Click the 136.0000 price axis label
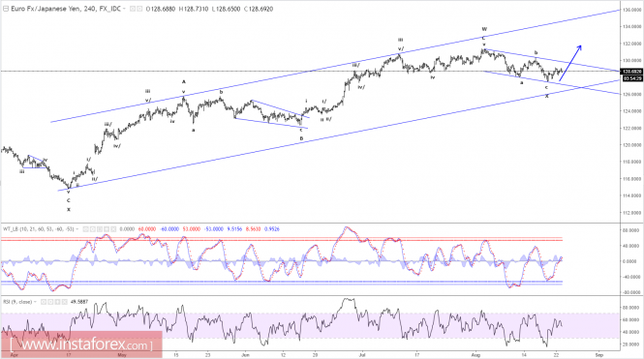Viewport: 644px width, 359px height. pos(631,10)
